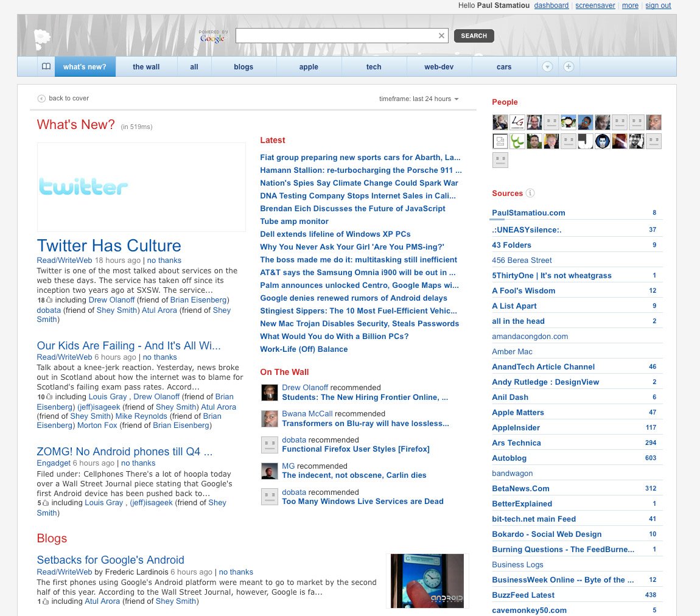Open the info icon next to Sources
Image resolution: width=700 pixels, height=616 pixels.
click(530, 193)
